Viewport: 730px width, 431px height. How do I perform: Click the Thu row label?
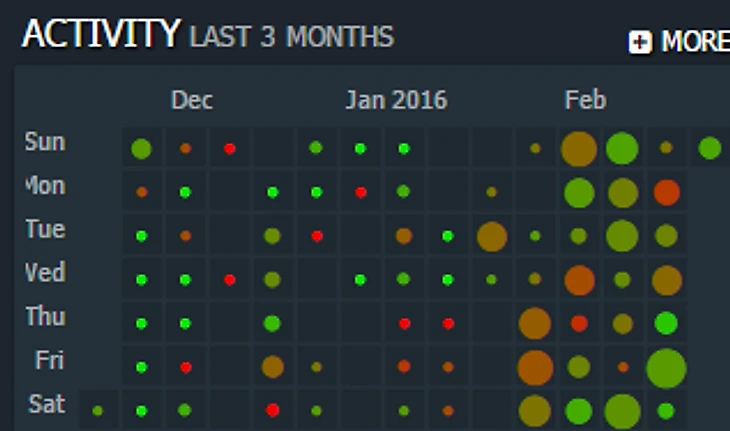tap(45, 317)
